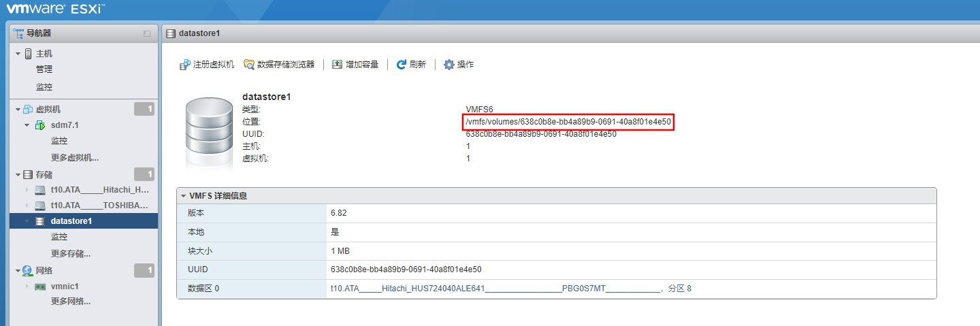Open More storage (更多存储...) link
Screen dimensions: 980x326
(x=71, y=254)
